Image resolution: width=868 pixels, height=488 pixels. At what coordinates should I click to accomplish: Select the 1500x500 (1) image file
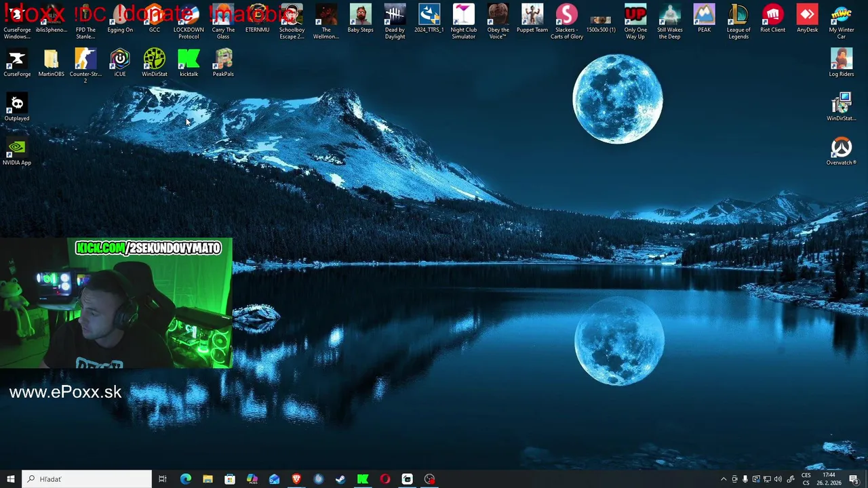[601, 23]
